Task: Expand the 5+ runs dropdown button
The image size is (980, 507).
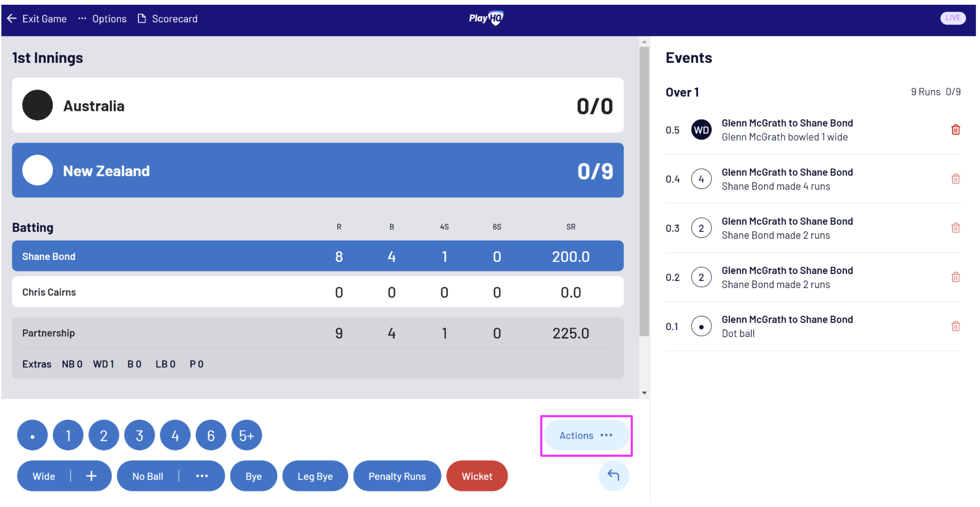Action: coord(247,435)
